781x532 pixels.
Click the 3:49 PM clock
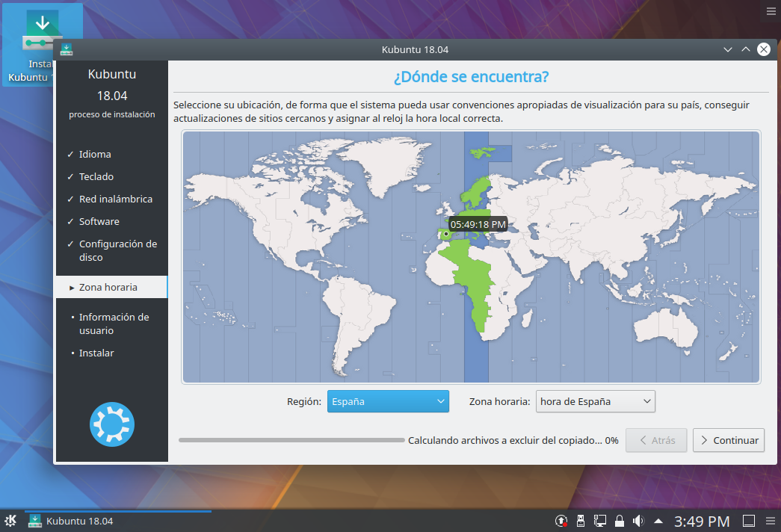[x=702, y=521]
